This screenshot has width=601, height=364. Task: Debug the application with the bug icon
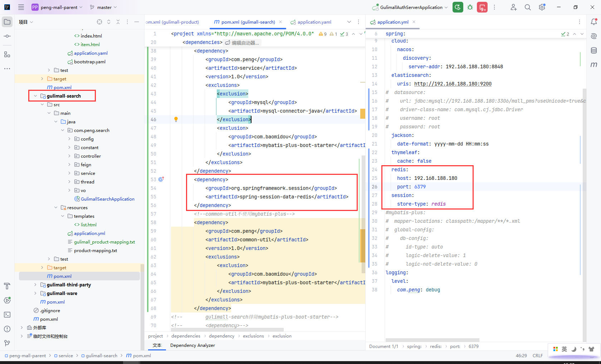470,7
